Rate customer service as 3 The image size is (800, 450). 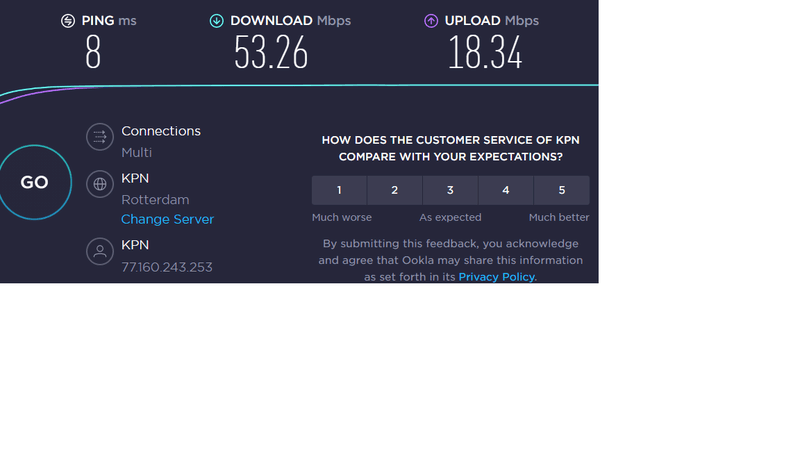pos(450,190)
